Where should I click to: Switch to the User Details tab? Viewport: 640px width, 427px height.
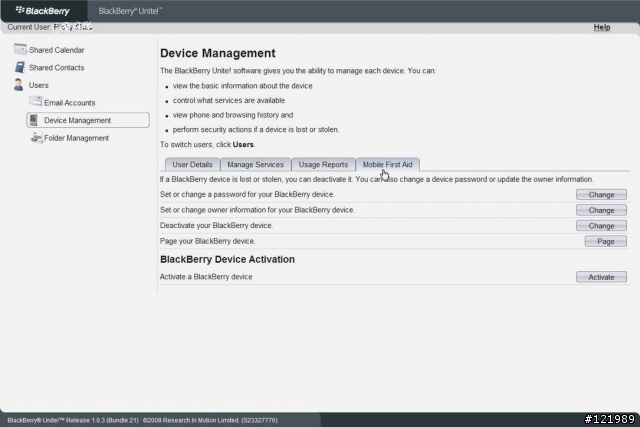click(x=192, y=165)
